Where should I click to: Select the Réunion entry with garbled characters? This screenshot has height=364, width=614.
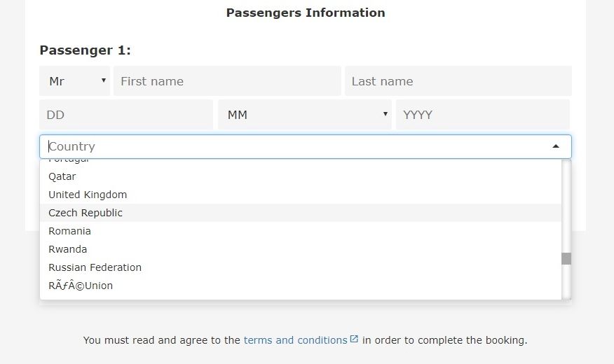[x=301, y=286]
